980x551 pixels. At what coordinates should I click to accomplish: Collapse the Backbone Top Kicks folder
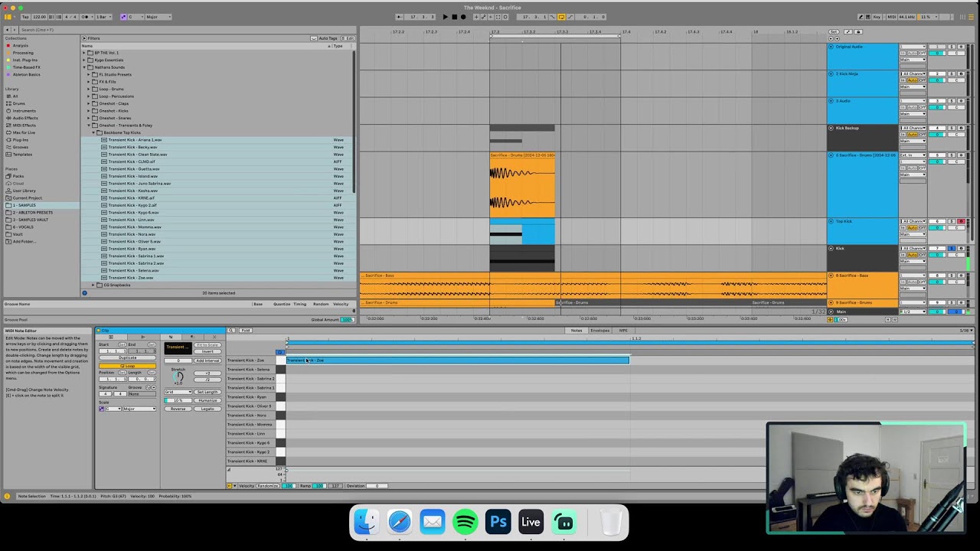[x=93, y=132]
